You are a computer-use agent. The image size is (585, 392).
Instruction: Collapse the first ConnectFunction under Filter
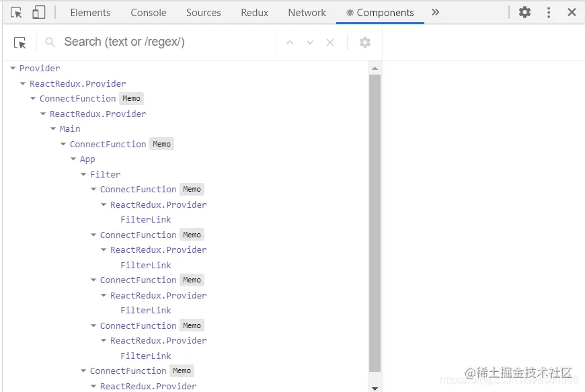[93, 190]
